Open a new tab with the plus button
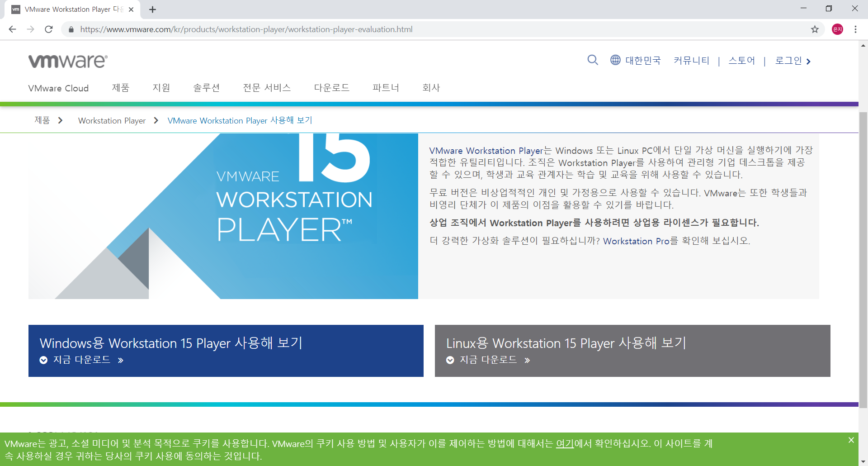868x466 pixels. click(152, 10)
